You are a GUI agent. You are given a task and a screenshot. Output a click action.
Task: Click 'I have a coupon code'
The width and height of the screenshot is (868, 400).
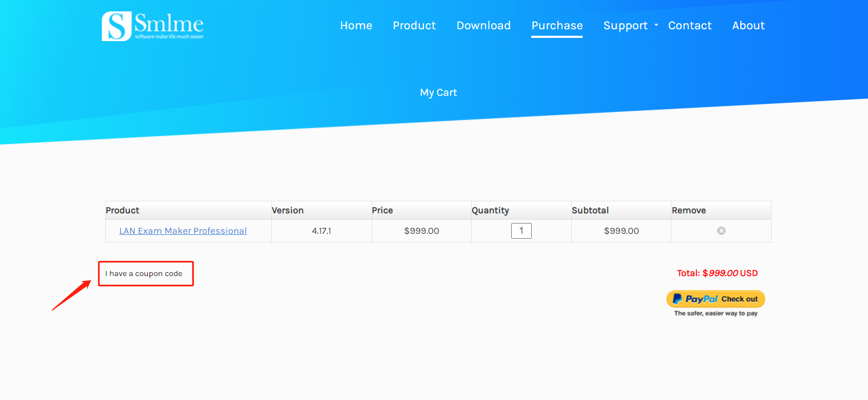(x=144, y=273)
